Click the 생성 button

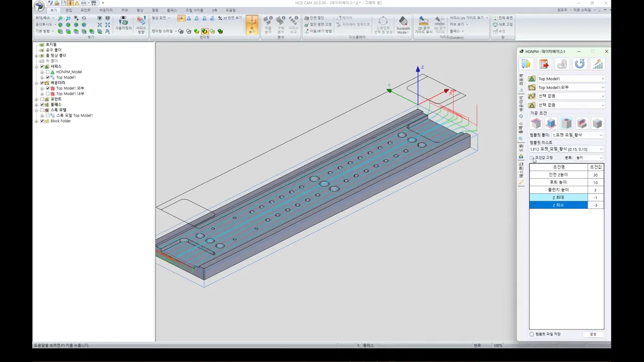pos(593,334)
